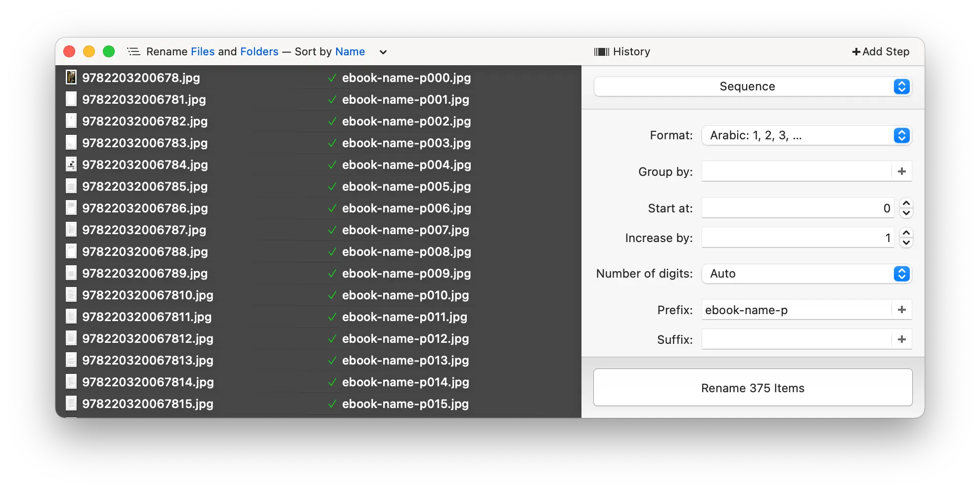Click the Name sort link
980x491 pixels.
[x=350, y=52]
